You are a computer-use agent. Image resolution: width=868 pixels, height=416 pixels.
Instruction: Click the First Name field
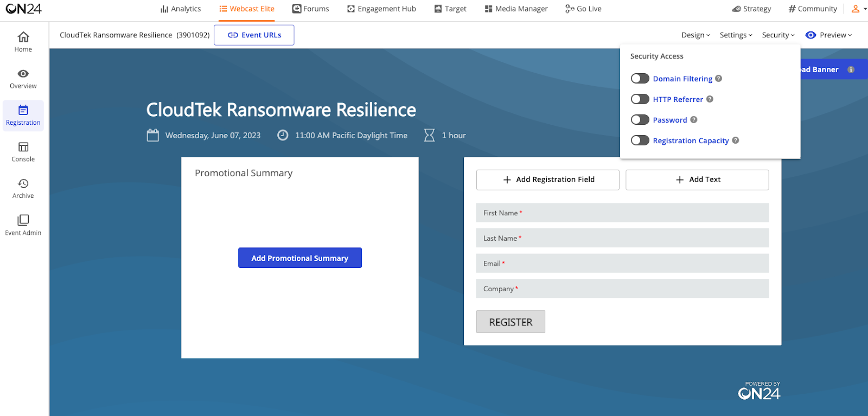623,213
